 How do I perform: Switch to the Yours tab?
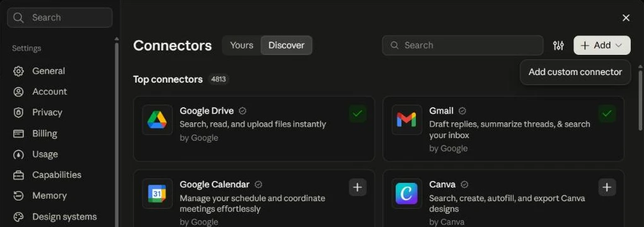(x=241, y=45)
